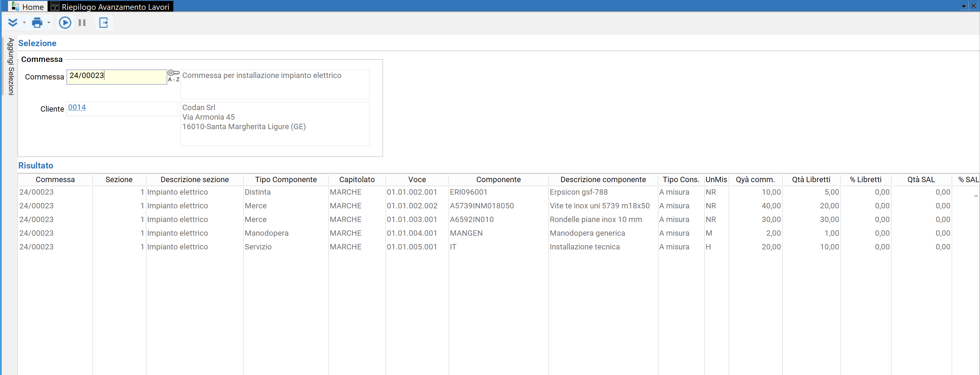Image resolution: width=980 pixels, height=375 pixels.
Task: Open the print options dropdown arrow
Action: click(49, 23)
